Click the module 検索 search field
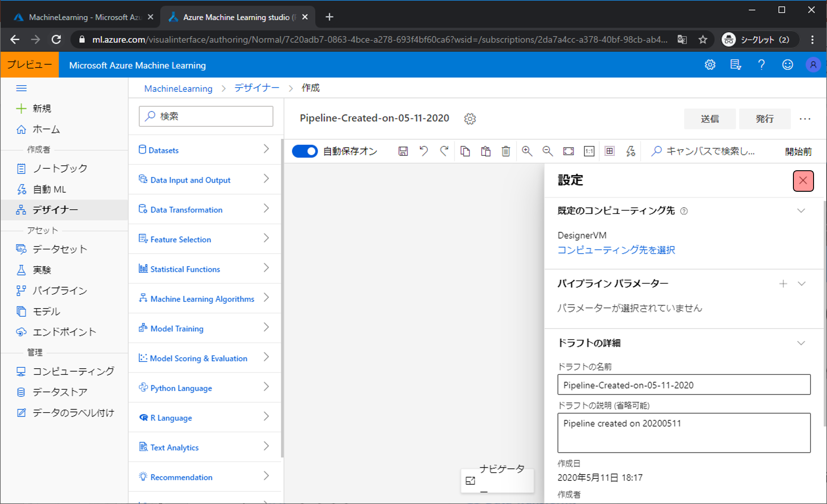This screenshot has height=504, width=827. (206, 116)
